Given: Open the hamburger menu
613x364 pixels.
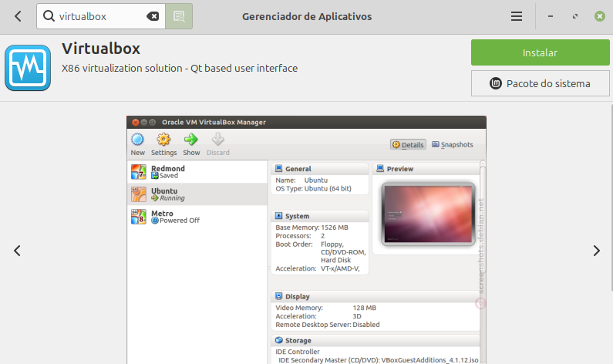Looking at the screenshot, I should pyautogui.click(x=517, y=16).
